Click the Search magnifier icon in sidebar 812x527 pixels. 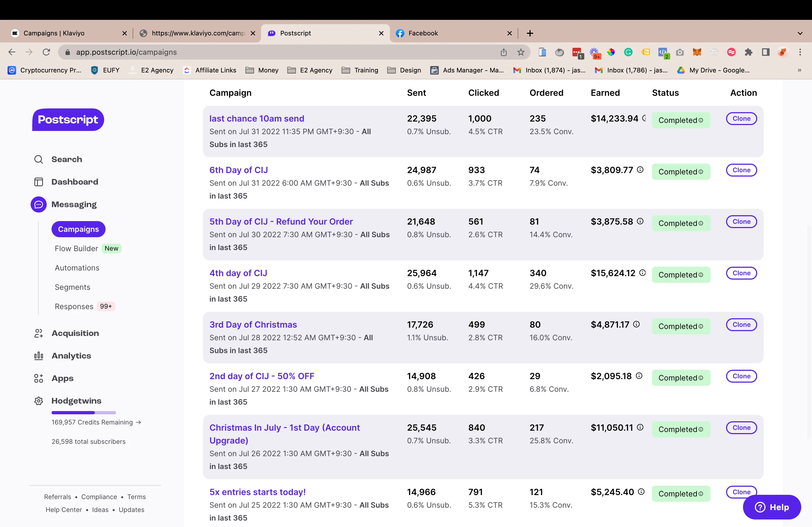pos(39,159)
